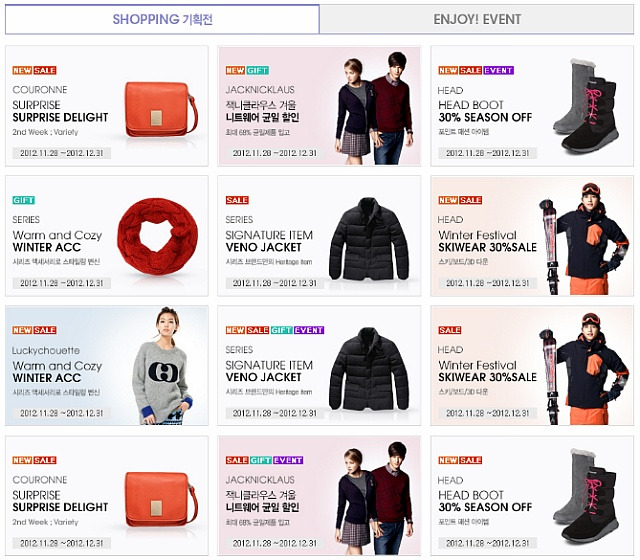Viewport: 640px width, 560px height.
Task: Click the GIFT badge on VENO JACKET card
Action: pos(281,330)
